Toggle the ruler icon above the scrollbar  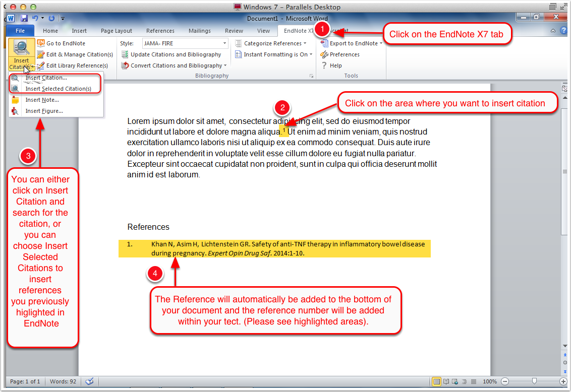click(565, 88)
